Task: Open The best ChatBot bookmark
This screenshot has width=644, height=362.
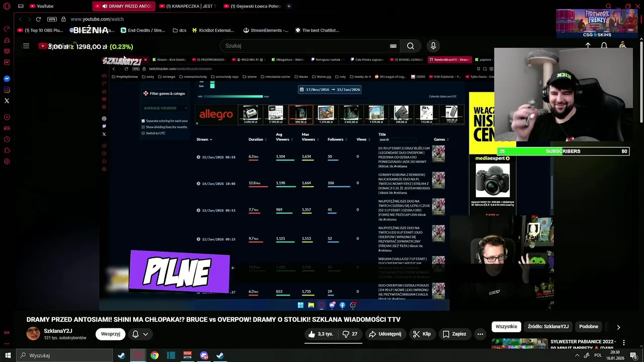Action: tap(317, 30)
